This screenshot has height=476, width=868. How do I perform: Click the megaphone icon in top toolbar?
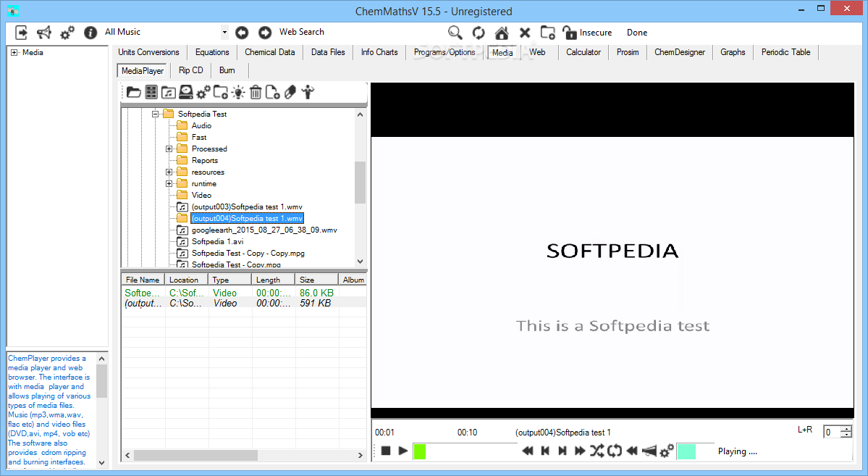[43, 33]
